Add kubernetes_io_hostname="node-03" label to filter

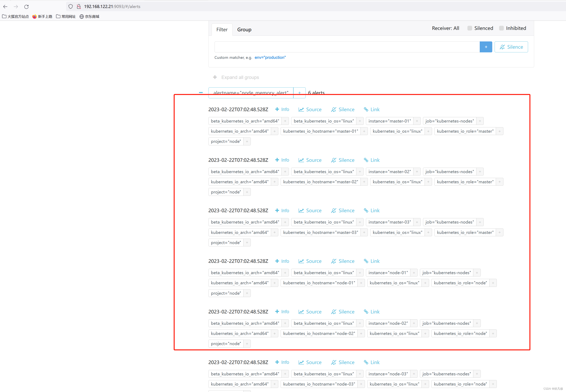pyautogui.click(x=361, y=384)
